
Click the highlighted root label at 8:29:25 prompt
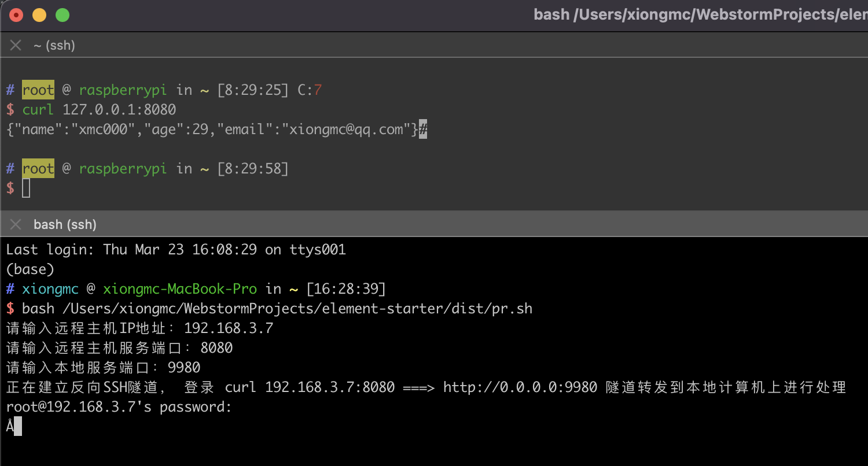[x=38, y=90]
